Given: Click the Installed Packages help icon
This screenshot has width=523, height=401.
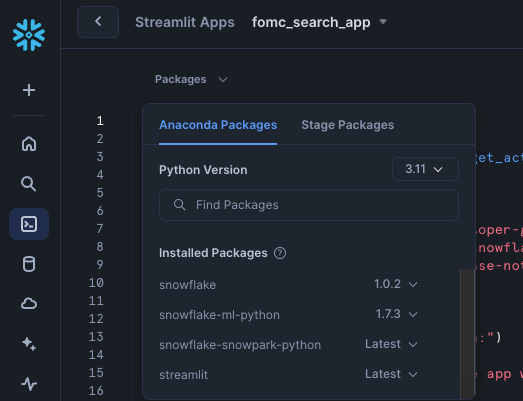Looking at the screenshot, I should (x=280, y=253).
